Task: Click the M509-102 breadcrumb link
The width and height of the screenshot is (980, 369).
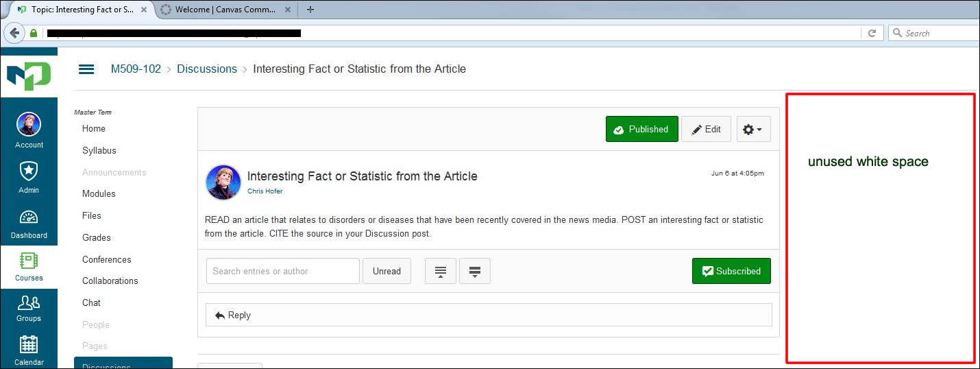Action: (x=136, y=69)
